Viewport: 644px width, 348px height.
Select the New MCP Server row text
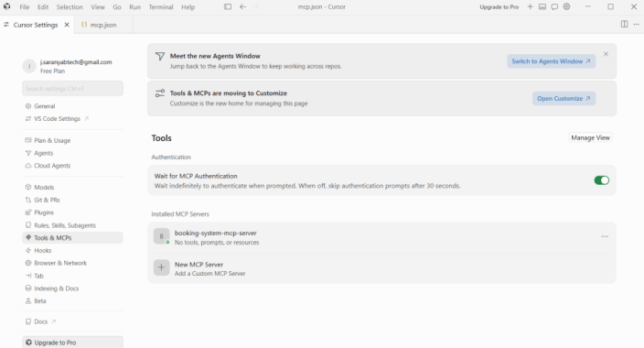pyautogui.click(x=199, y=265)
